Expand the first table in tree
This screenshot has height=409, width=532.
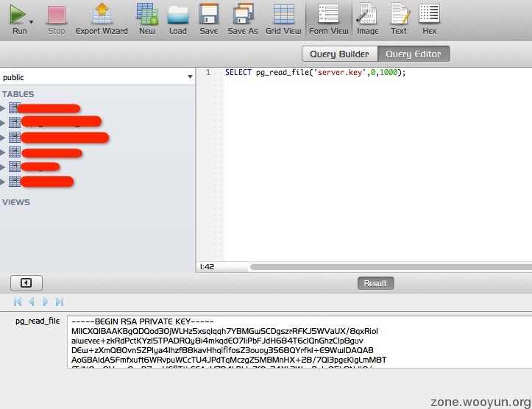(3, 108)
